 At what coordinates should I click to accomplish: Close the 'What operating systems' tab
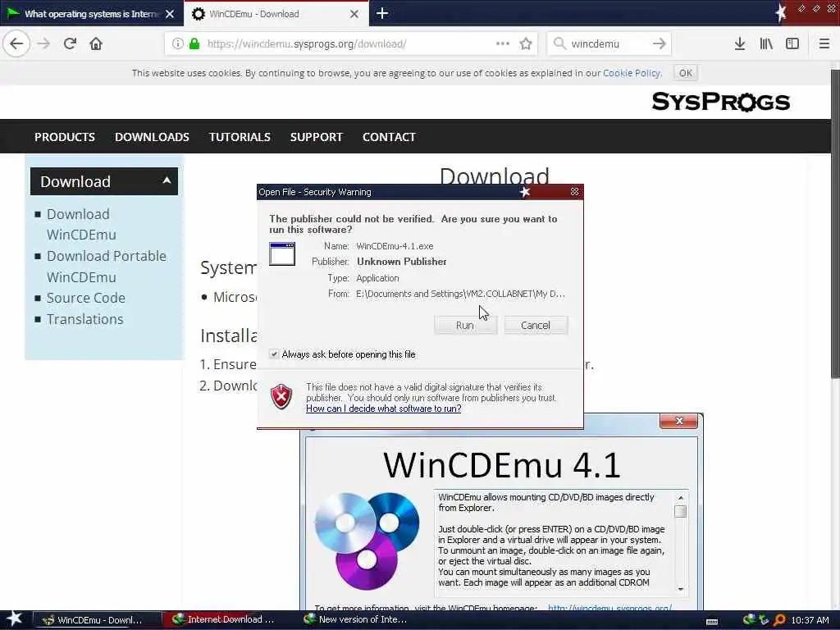(x=170, y=14)
